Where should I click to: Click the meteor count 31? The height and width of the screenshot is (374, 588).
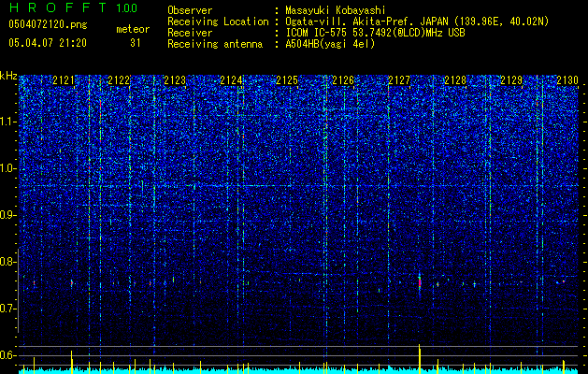(135, 43)
